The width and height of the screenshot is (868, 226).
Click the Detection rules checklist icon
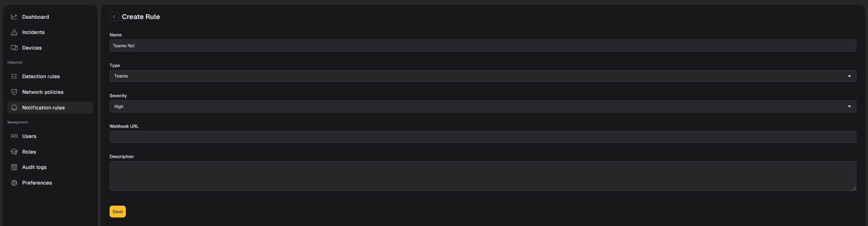14,76
